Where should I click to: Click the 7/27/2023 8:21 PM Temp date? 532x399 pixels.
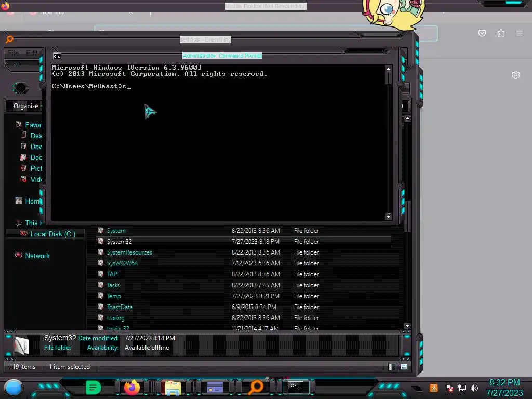[x=256, y=296]
